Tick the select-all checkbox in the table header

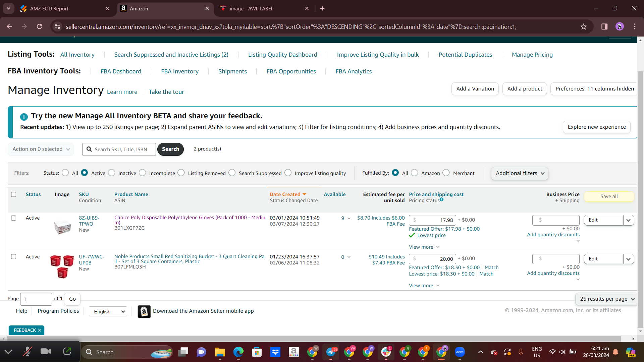14,194
